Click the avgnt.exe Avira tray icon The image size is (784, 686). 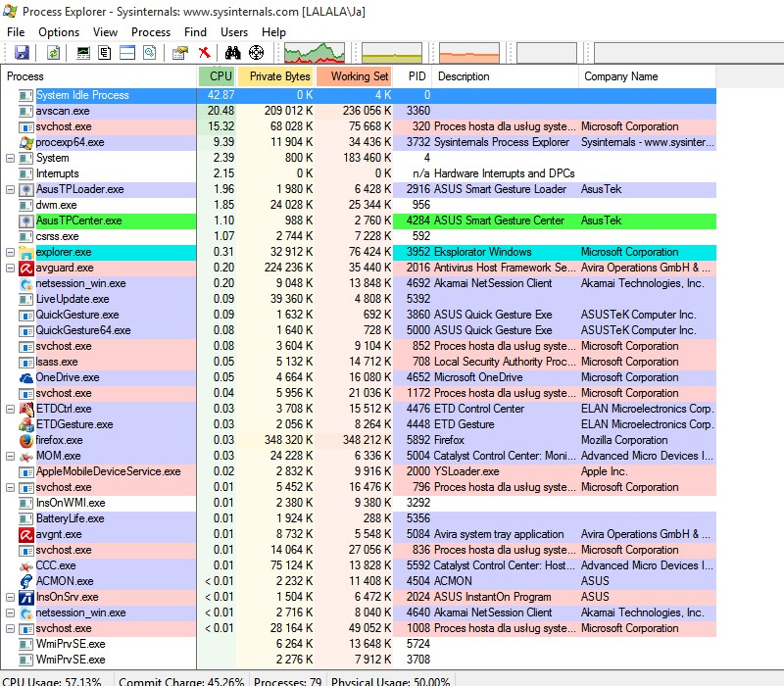click(26, 534)
